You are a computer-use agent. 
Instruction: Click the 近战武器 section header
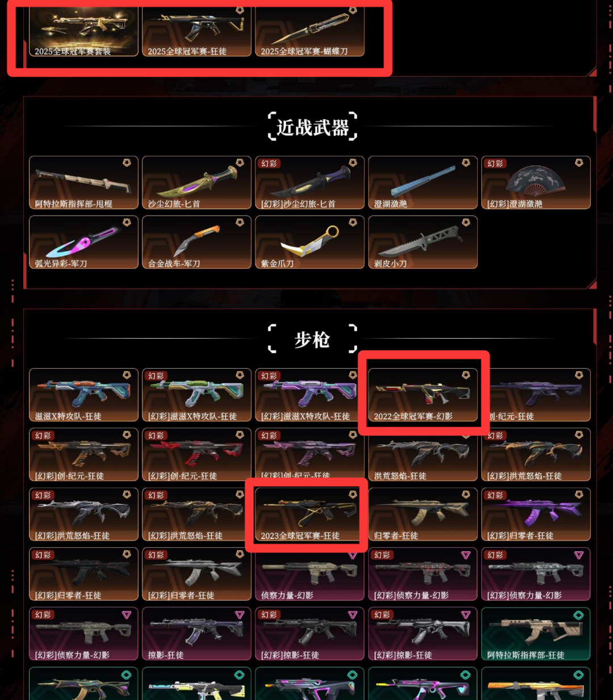pyautogui.click(x=312, y=127)
